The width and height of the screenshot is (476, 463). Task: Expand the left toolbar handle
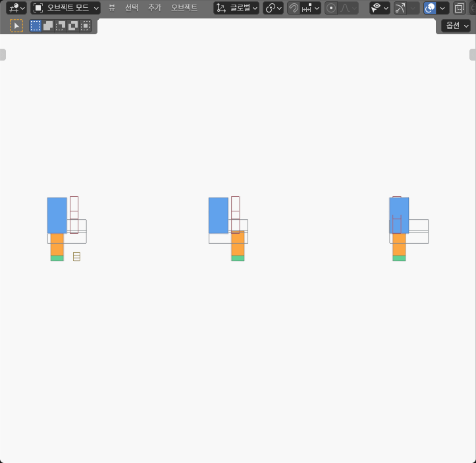pyautogui.click(x=3, y=55)
